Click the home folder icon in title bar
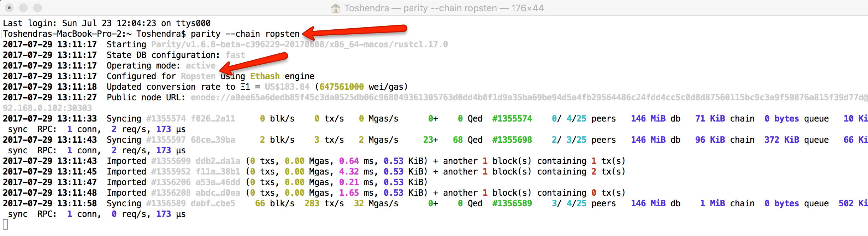868x236 pixels. click(x=335, y=8)
